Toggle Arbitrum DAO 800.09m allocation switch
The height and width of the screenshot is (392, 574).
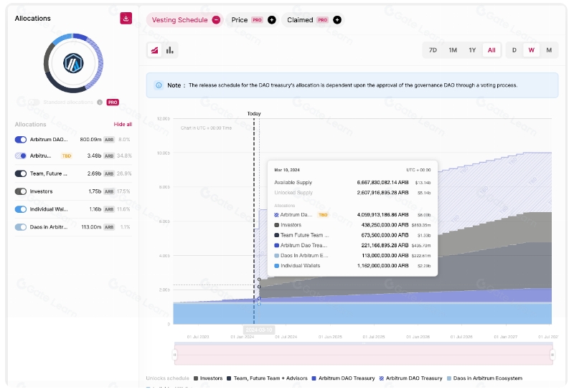[21, 139]
